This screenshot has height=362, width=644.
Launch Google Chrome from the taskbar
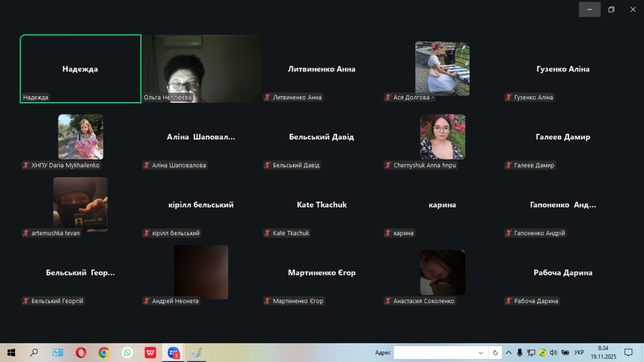104,352
